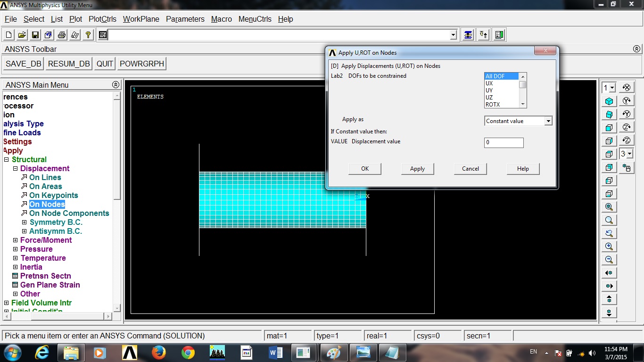Click the keyboard command prompt icon
Screen dimensions: 644x362
[102, 35]
